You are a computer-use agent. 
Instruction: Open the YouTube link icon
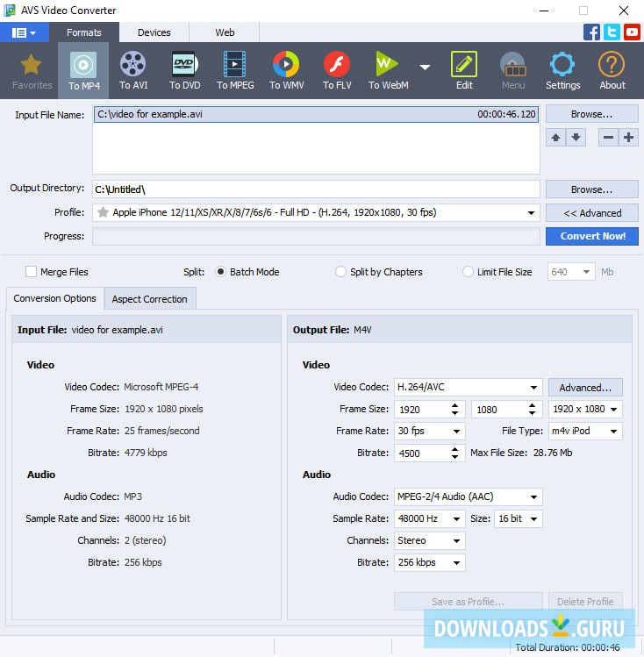632,32
